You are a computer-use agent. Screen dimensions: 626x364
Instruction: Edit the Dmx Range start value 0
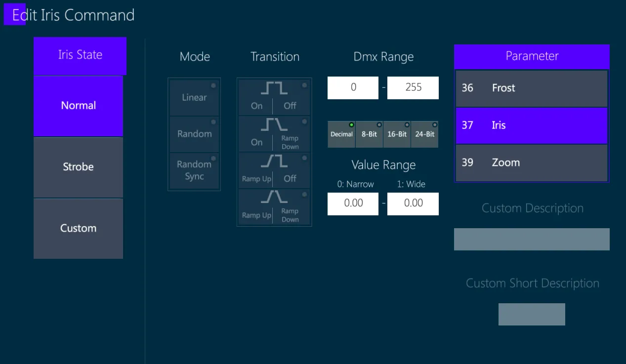[353, 87]
